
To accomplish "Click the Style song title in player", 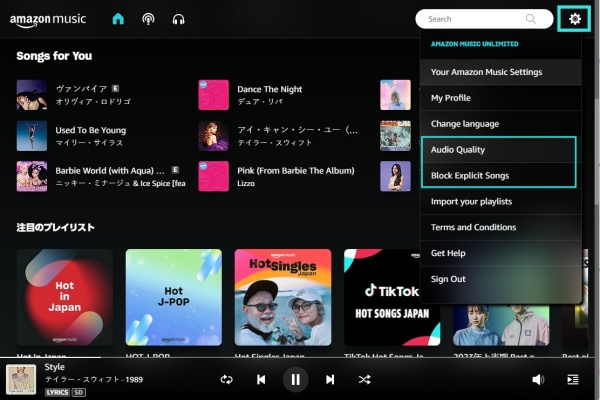I will click(54, 367).
